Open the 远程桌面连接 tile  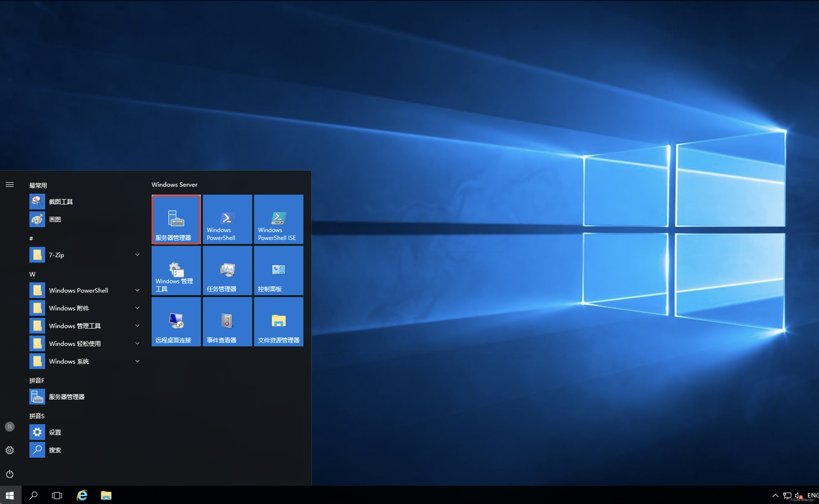pyautogui.click(x=176, y=322)
